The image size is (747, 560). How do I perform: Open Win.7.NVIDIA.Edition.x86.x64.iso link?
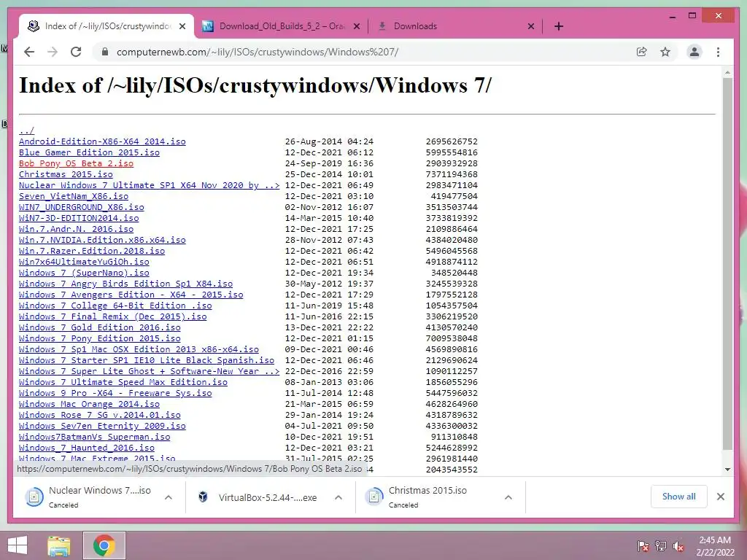102,240
